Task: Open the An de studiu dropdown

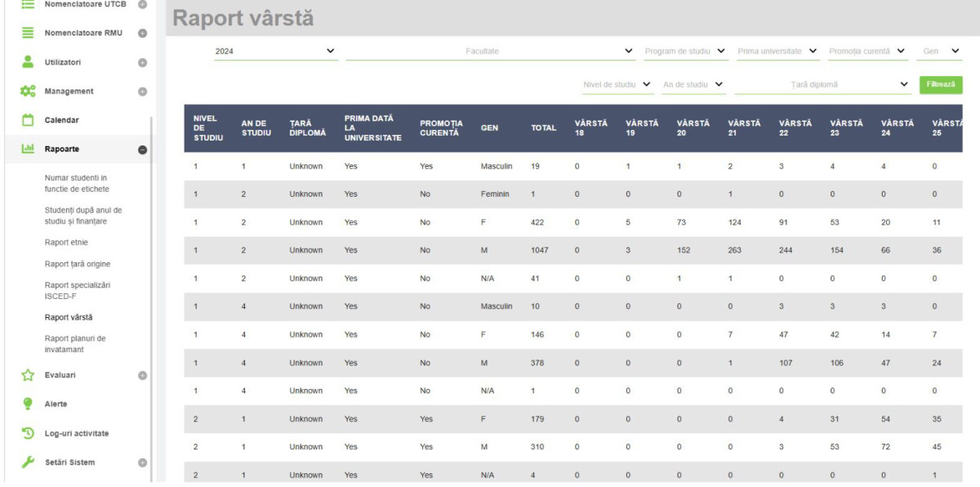Action: pos(693,84)
